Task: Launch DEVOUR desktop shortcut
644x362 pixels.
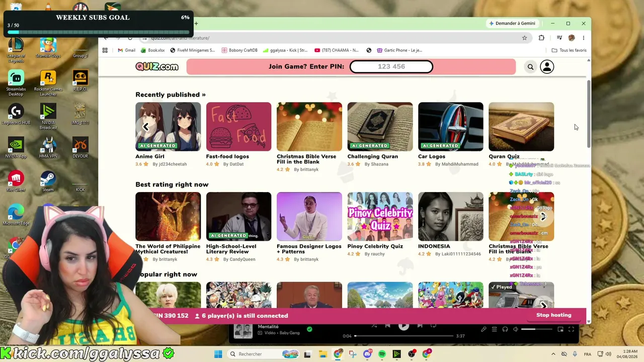Action: pyautogui.click(x=80, y=147)
